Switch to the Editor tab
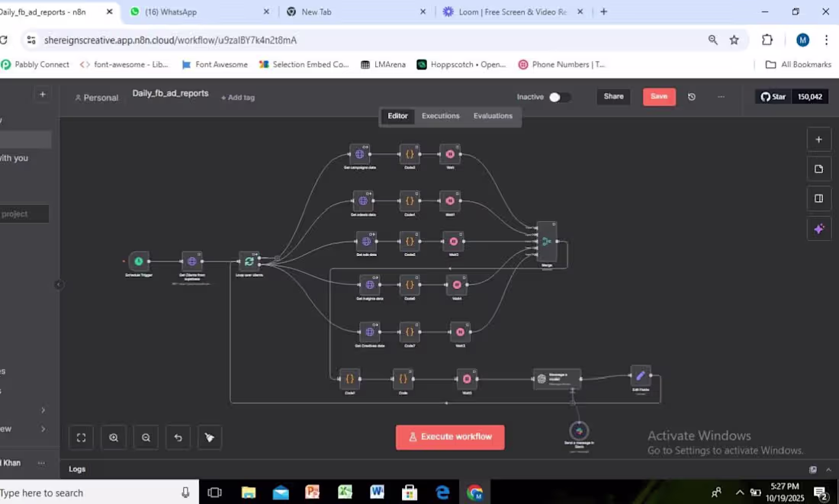839x504 pixels. coord(397,116)
